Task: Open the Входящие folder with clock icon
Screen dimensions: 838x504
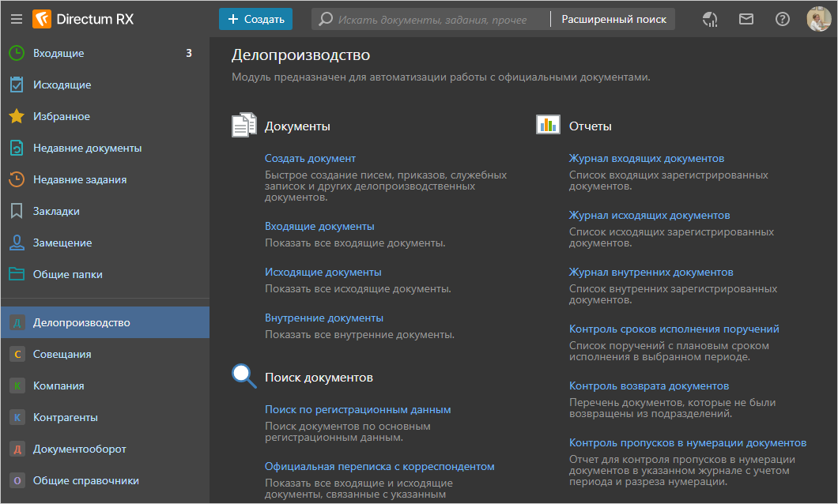Action: 17,53
